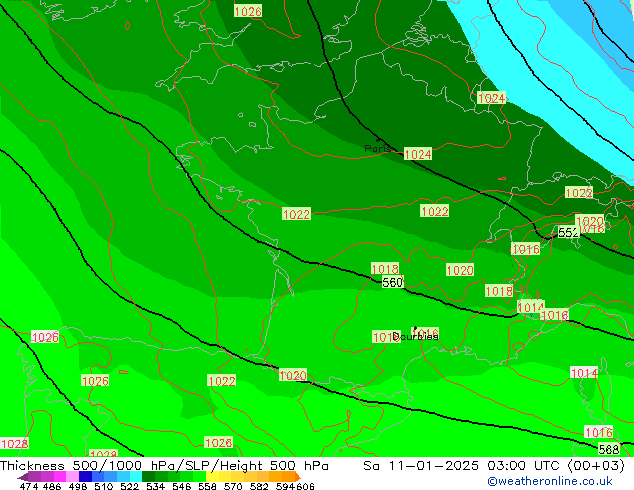Click the 1020 isobar label at bottom center
This screenshot has width=634, height=490.
[293, 376]
